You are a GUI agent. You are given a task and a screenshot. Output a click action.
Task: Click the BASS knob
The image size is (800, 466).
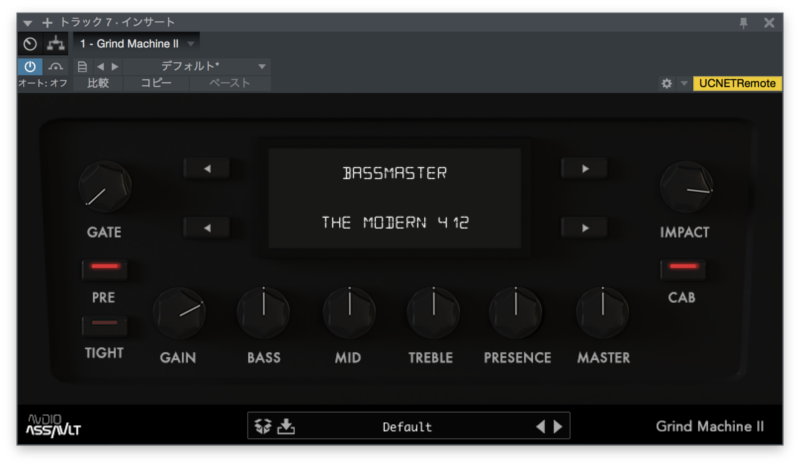coord(263,313)
